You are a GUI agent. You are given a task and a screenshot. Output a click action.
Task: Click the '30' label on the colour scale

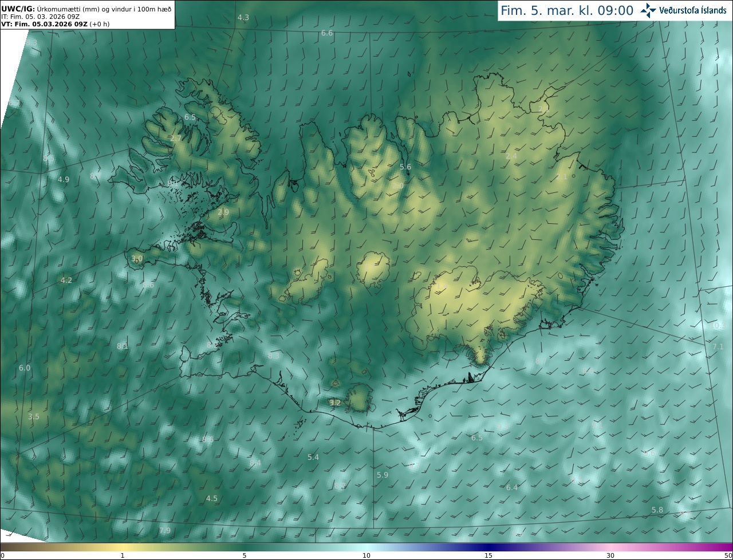(x=610, y=555)
